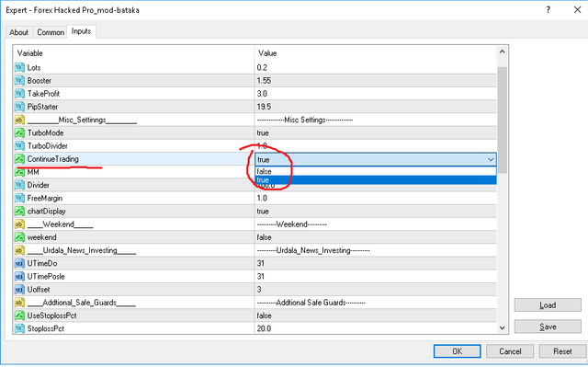
Task: Click the MM boolean icon
Action: [19, 172]
